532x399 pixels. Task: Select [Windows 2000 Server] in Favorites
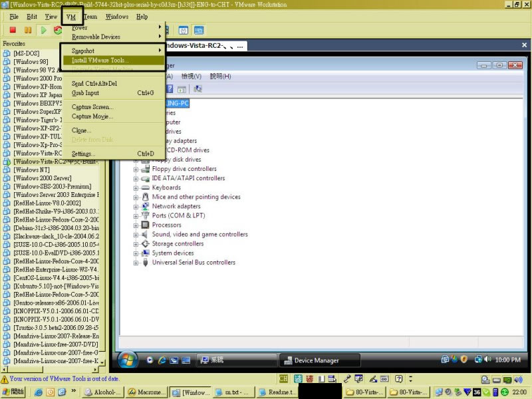[43, 178]
